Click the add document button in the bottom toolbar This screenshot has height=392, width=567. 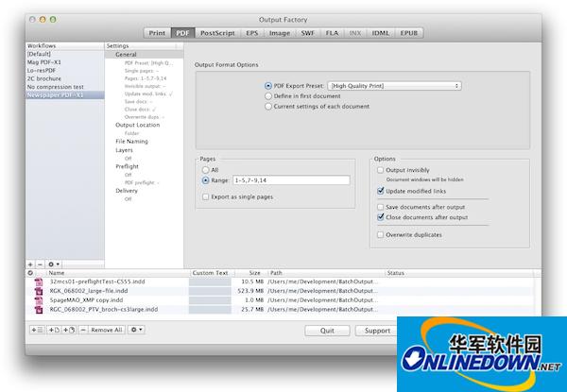click(54, 330)
